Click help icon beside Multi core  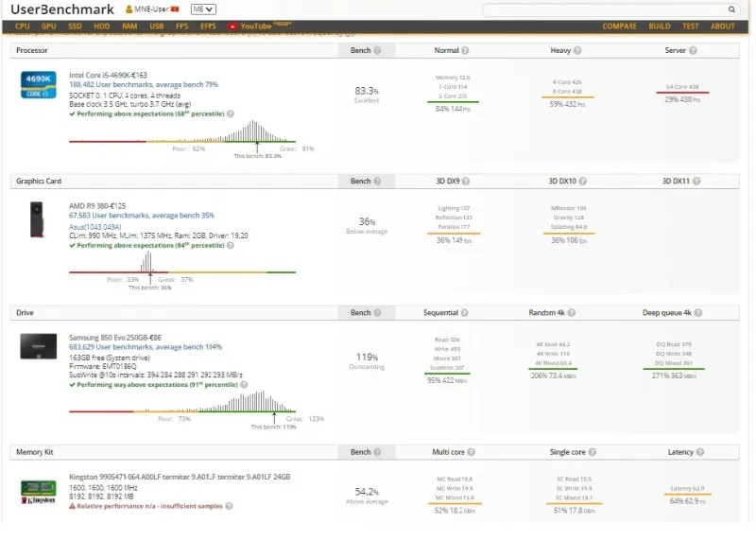pyautogui.click(x=472, y=452)
